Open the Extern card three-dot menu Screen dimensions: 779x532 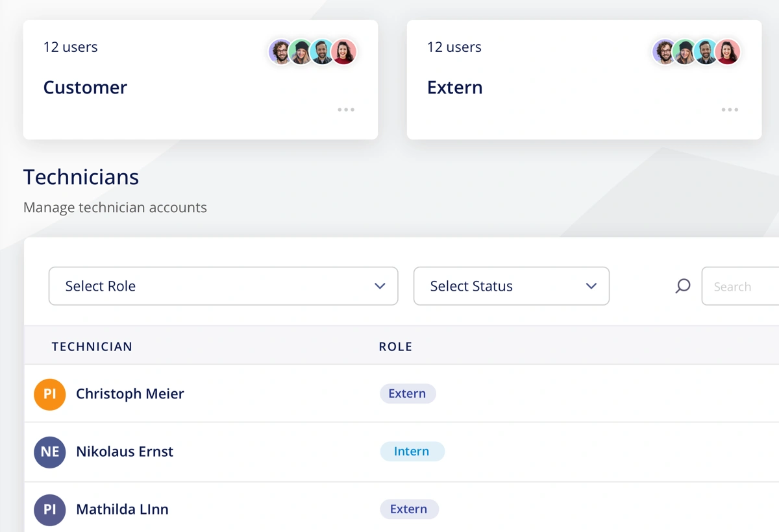[730, 110]
